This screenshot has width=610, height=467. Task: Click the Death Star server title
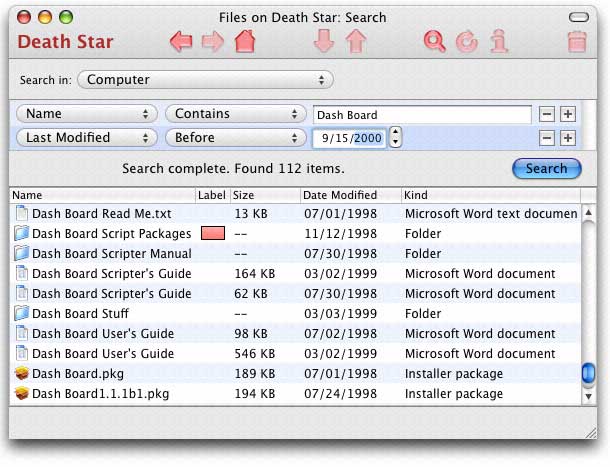click(x=65, y=42)
